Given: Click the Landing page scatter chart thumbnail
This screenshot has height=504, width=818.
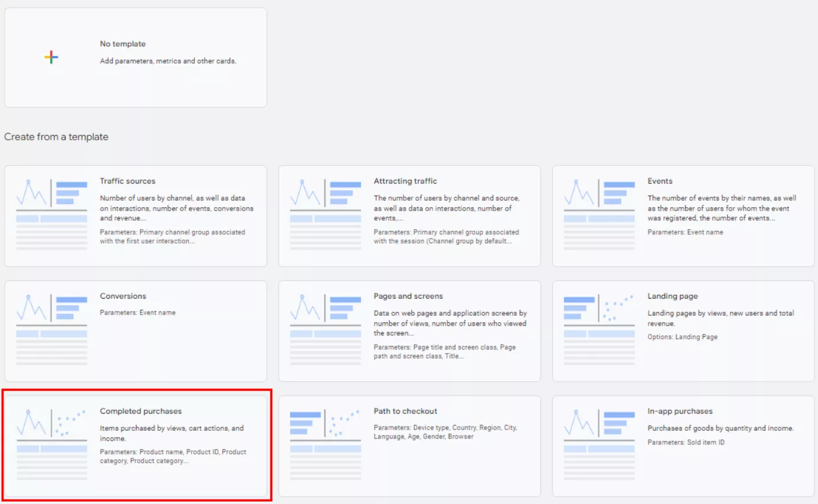Looking at the screenshot, I should click(599, 330).
